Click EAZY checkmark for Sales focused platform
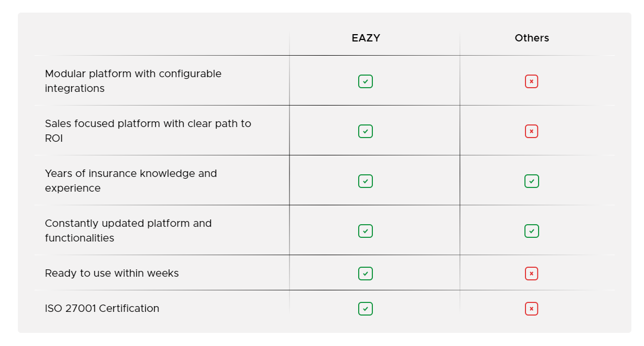The height and width of the screenshot is (346, 644). [366, 131]
